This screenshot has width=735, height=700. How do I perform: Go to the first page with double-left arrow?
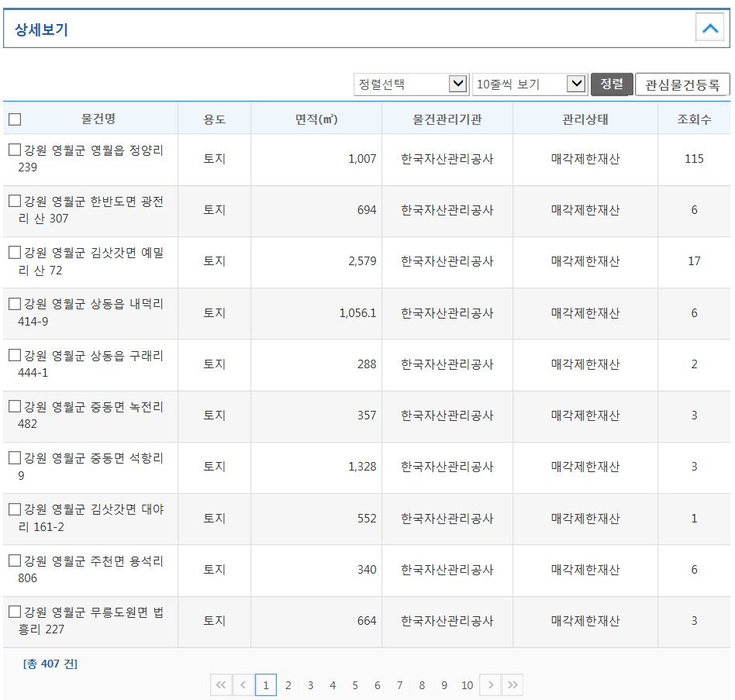(221, 685)
